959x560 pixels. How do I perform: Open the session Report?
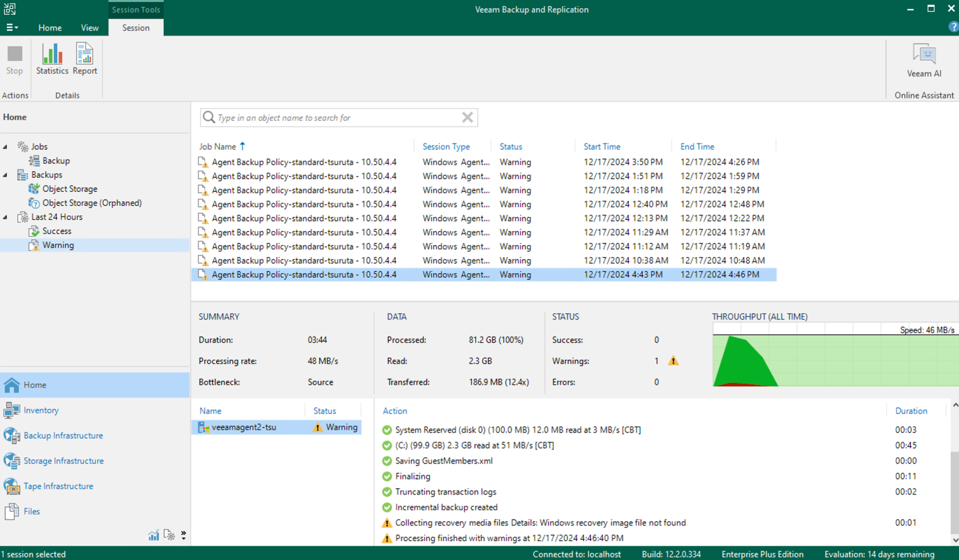[x=84, y=60]
